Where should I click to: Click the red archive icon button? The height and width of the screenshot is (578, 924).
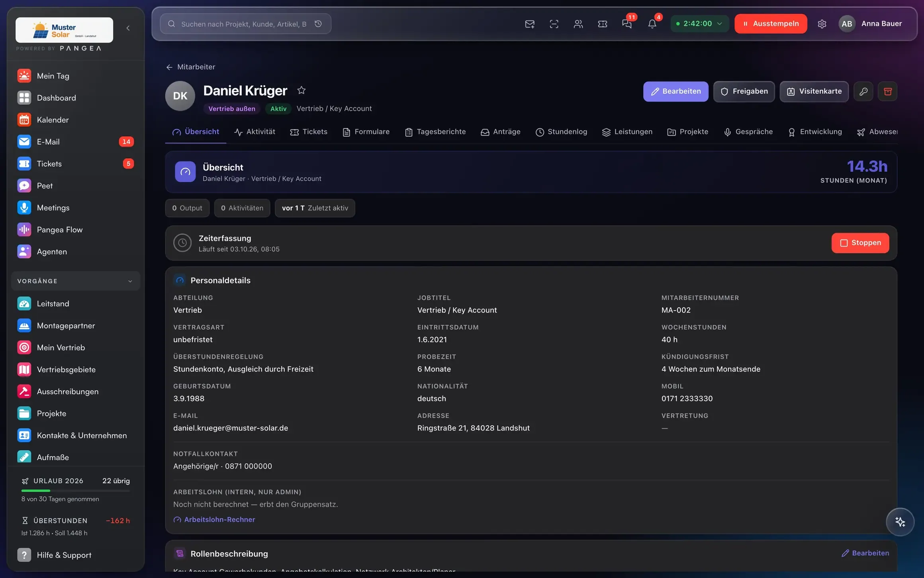click(888, 92)
